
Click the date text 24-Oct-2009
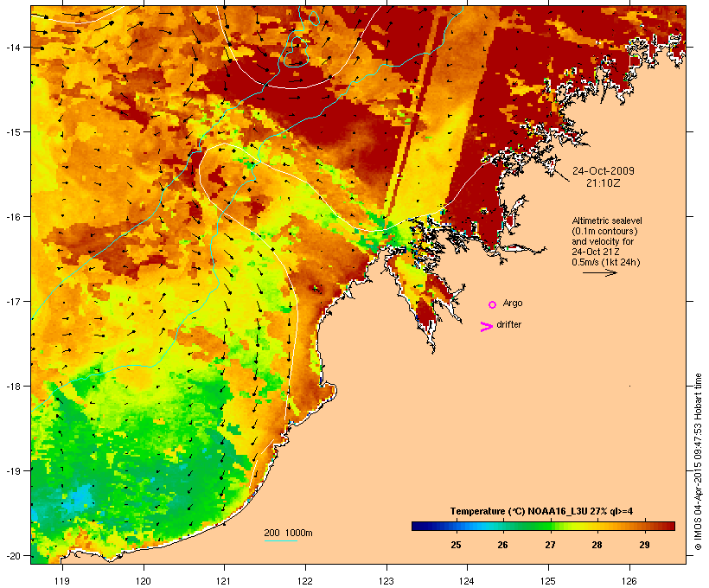[604, 171]
